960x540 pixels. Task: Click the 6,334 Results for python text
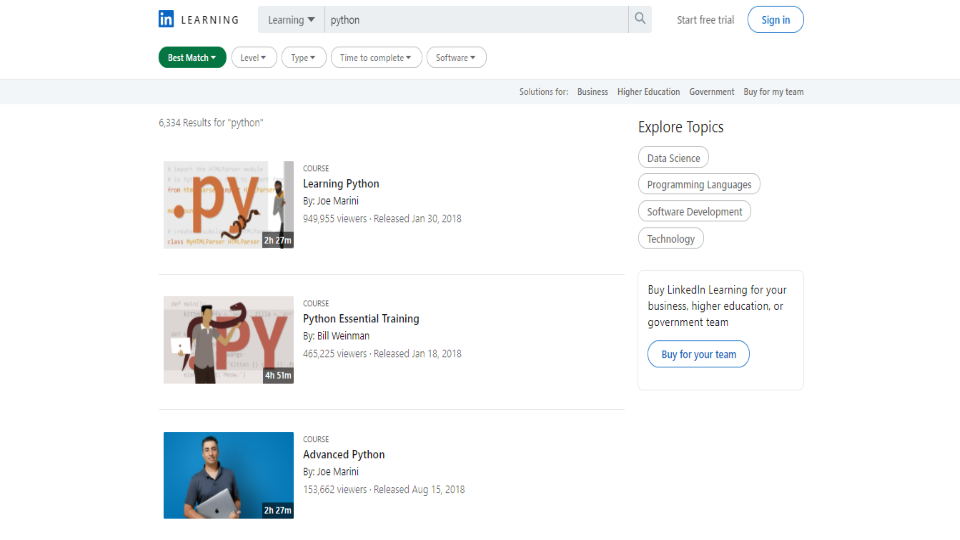coord(211,122)
